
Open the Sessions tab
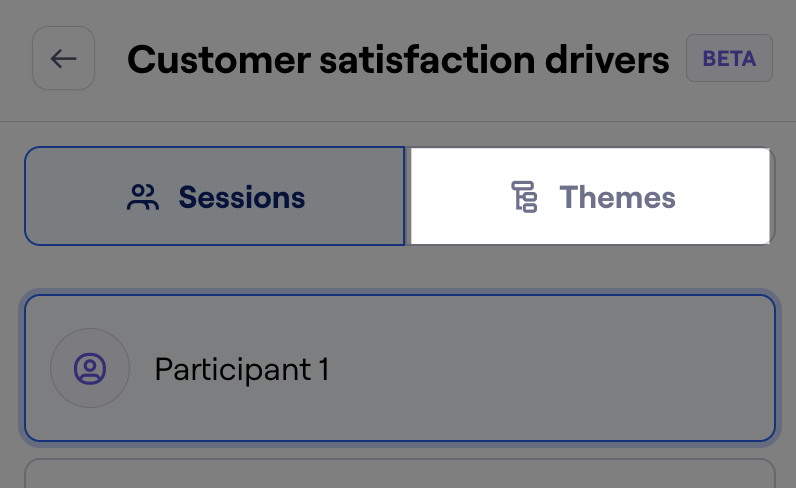[x=215, y=196]
